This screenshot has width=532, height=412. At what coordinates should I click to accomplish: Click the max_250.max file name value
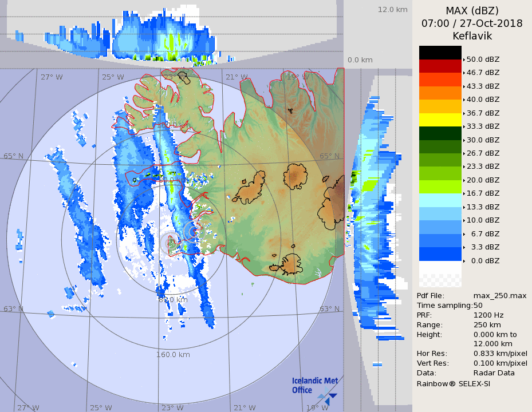(x=499, y=295)
